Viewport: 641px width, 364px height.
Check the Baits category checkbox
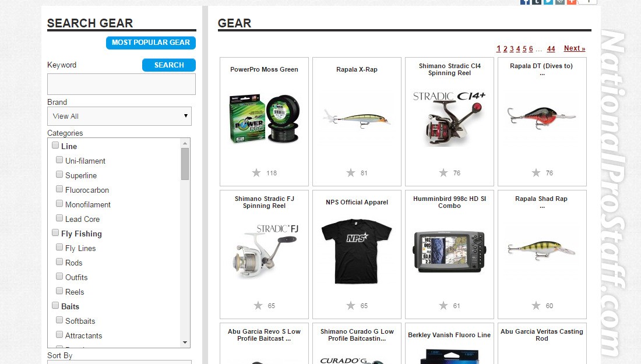coord(55,305)
